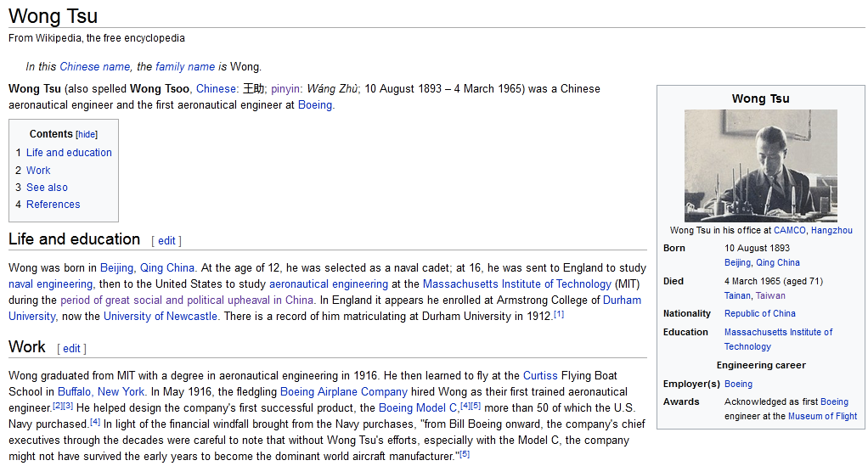Click '4 March 1965 (aged 71)' text
This screenshot has height=466, width=868.
tap(774, 281)
